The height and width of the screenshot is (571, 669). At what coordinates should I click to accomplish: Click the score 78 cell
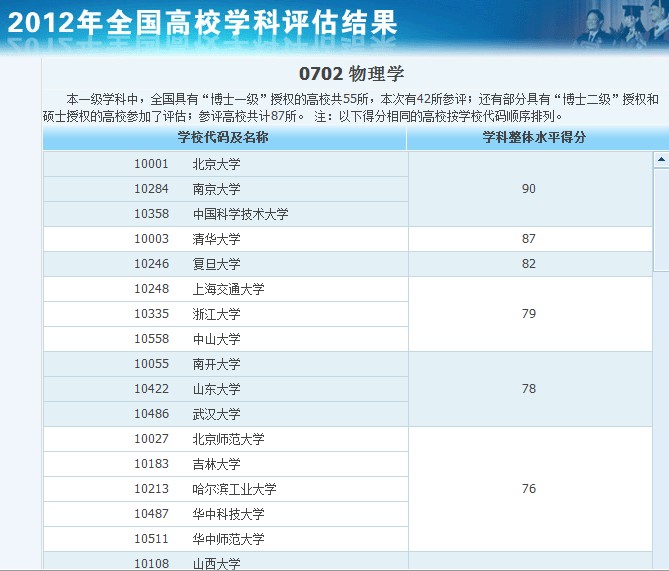(529, 389)
